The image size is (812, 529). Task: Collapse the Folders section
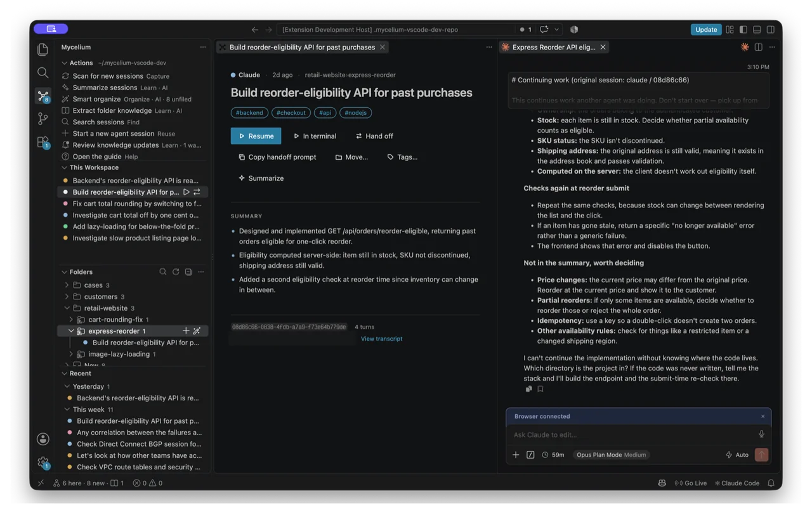coord(65,271)
